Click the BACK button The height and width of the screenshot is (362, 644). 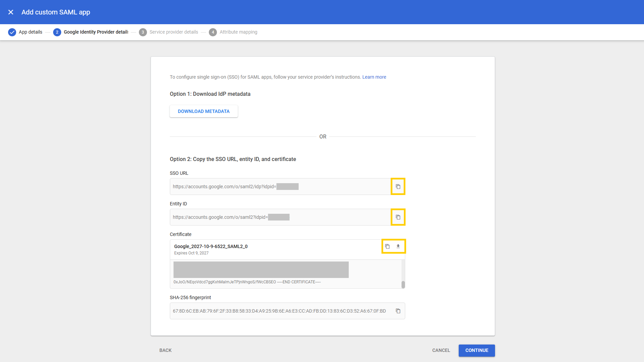[165, 350]
